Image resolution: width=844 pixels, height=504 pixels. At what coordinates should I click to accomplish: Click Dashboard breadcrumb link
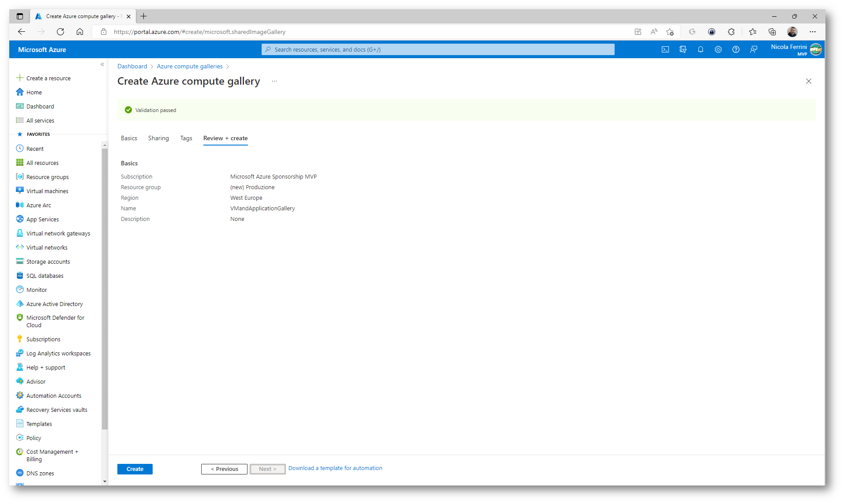point(132,66)
